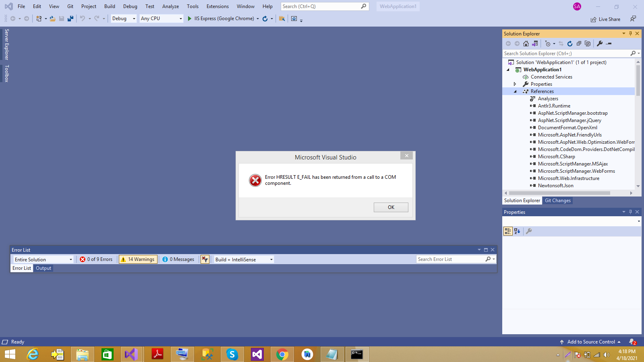The width and height of the screenshot is (644, 362).
Task: Open Internet Explorer from the taskbar
Action: point(33,354)
